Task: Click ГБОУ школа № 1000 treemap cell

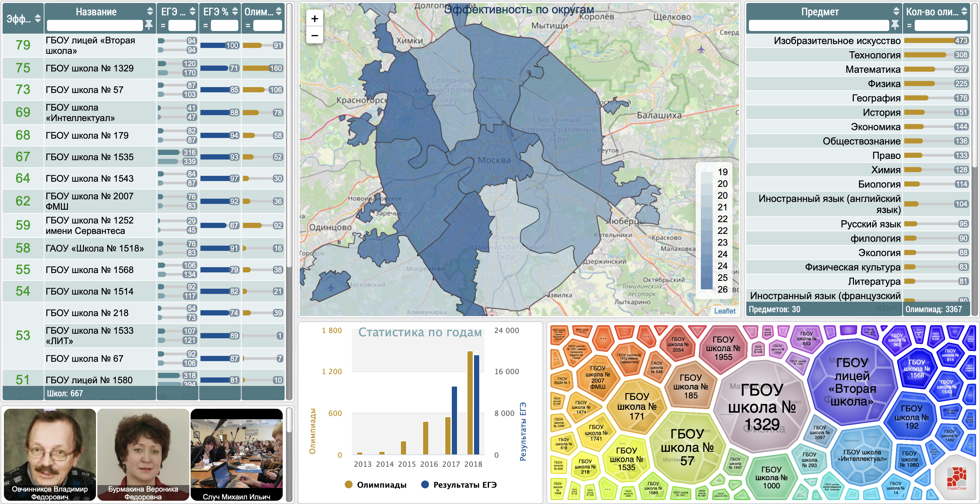Action: click(771, 477)
